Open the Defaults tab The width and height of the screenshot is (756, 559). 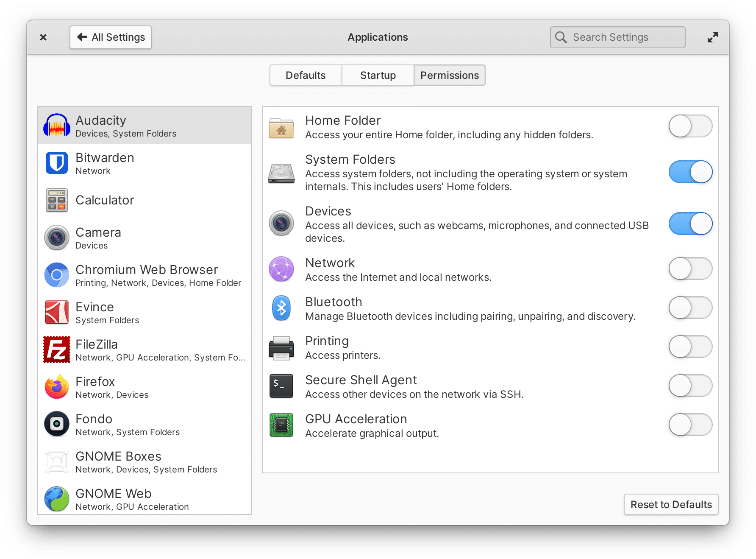[305, 75]
